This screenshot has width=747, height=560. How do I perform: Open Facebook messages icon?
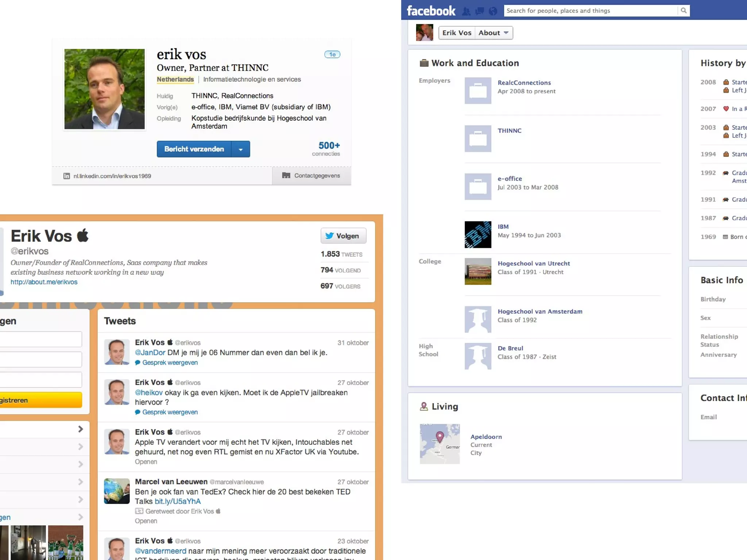coord(480,11)
